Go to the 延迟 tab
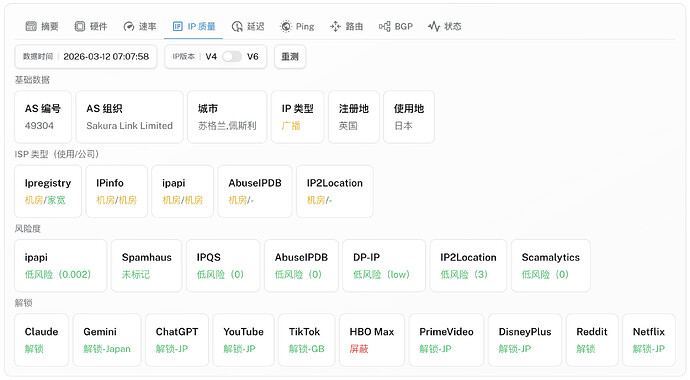This screenshot has height=380, width=690. pos(248,26)
